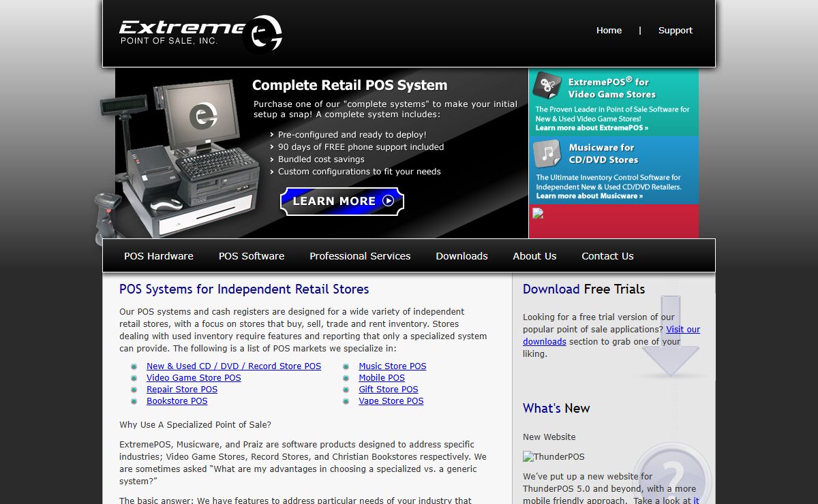Click 'Download Free Trials' heading

(584, 289)
